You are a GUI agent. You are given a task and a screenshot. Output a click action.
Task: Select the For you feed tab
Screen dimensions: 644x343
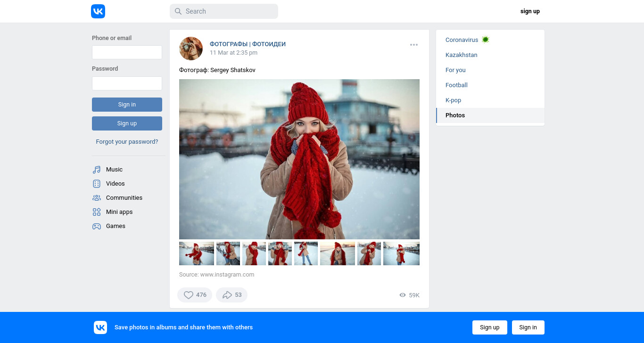click(x=490, y=70)
